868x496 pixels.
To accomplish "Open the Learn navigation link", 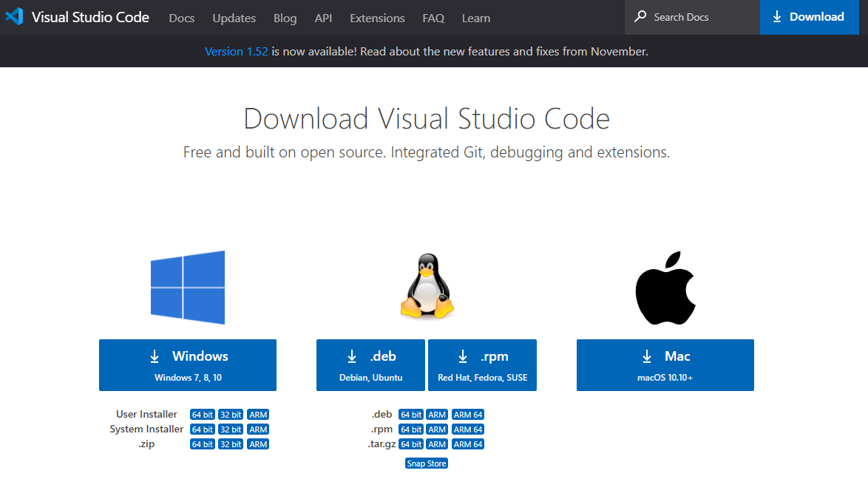I will [476, 18].
